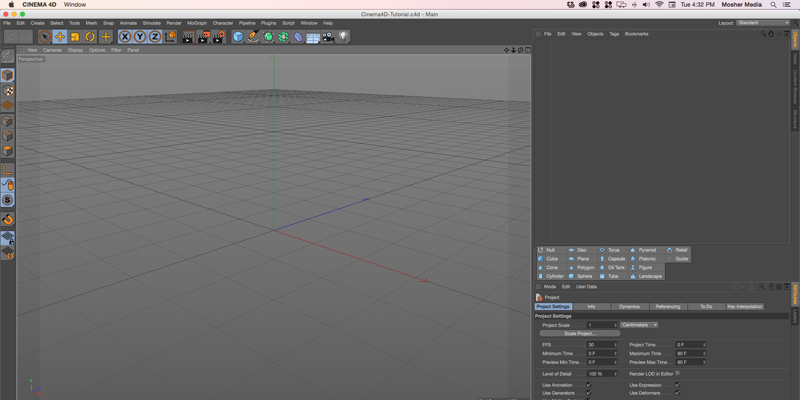The image size is (800, 400).
Task: Open the Layout Standard dropdown
Action: click(x=763, y=23)
